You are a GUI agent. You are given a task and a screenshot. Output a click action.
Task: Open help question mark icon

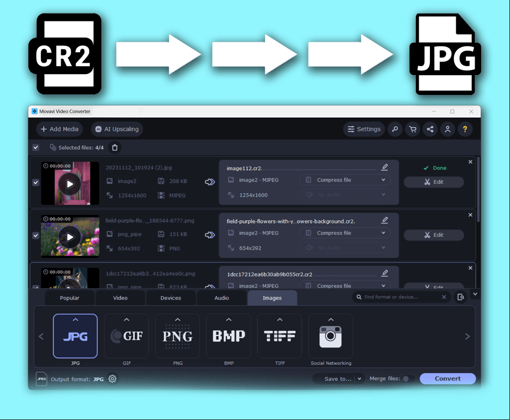[x=465, y=129]
